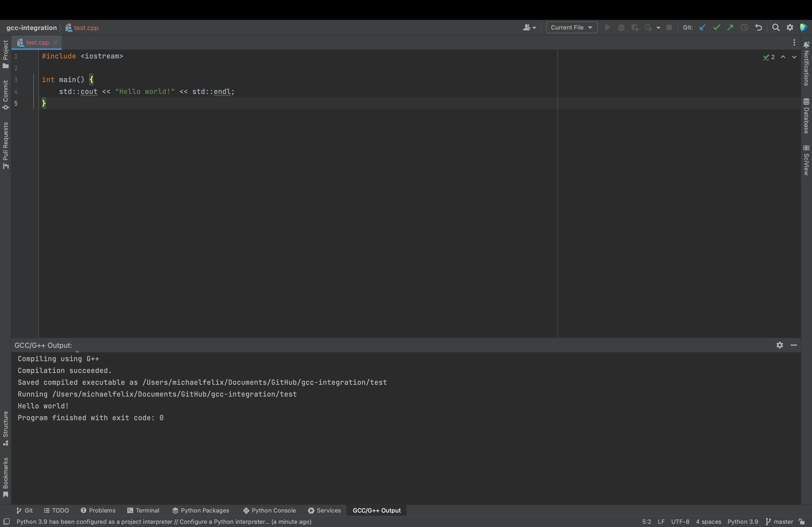The width and height of the screenshot is (812, 527).
Task: Expand the profiler options dropdown arrow
Action: (658, 28)
